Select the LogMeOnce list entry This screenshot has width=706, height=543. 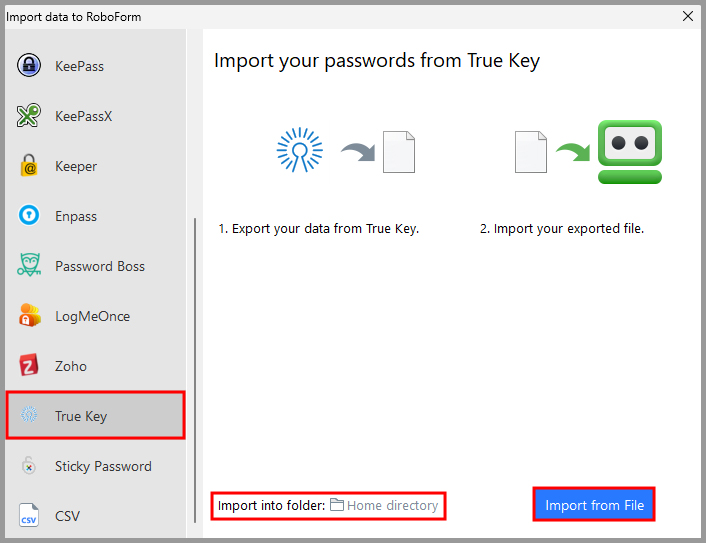(x=92, y=316)
